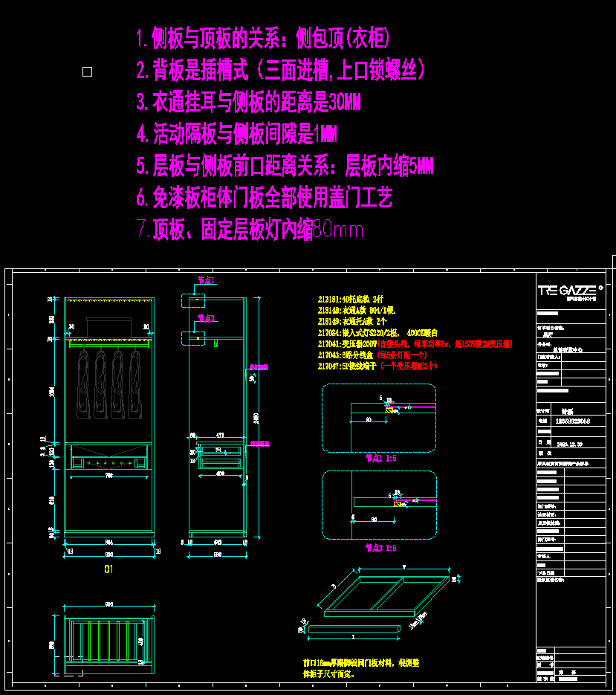Select the 471 dimension in the side view
This screenshot has width=616, height=695.
220,436
